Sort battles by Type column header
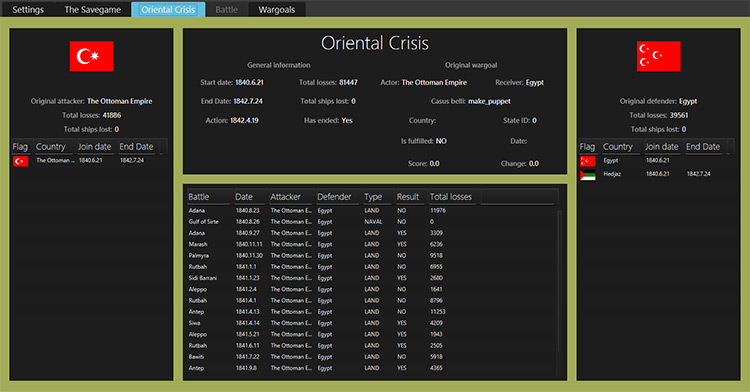This screenshot has height=392, width=750. (x=378, y=197)
